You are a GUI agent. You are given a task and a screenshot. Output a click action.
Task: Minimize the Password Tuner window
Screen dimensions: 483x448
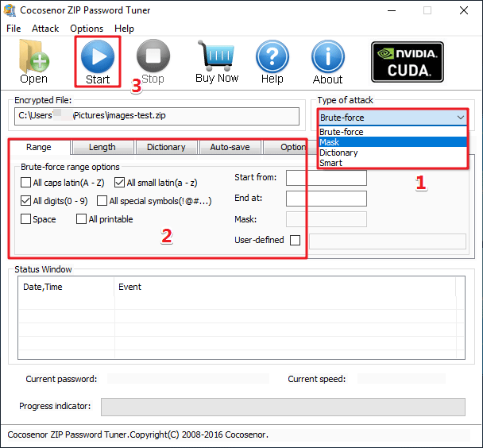[x=392, y=10]
